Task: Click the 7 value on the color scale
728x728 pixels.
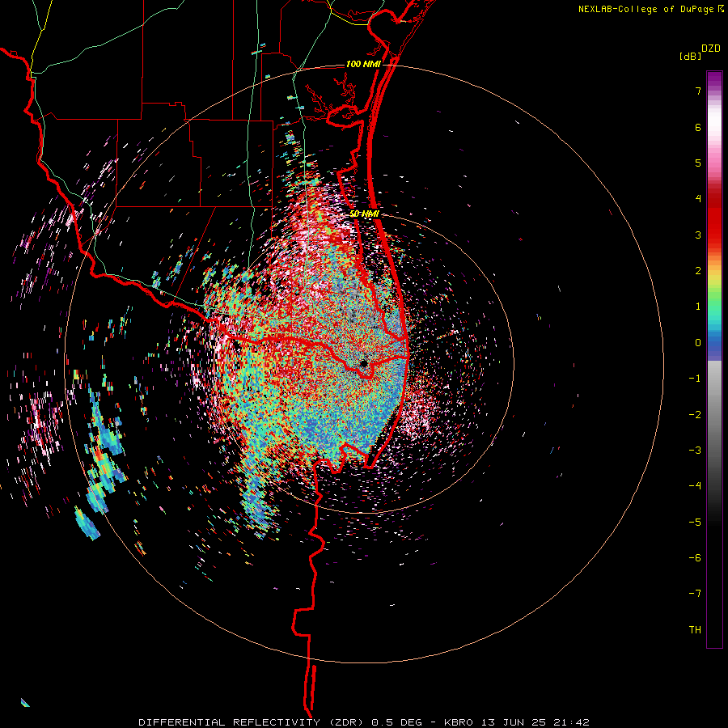Action: 698,91
